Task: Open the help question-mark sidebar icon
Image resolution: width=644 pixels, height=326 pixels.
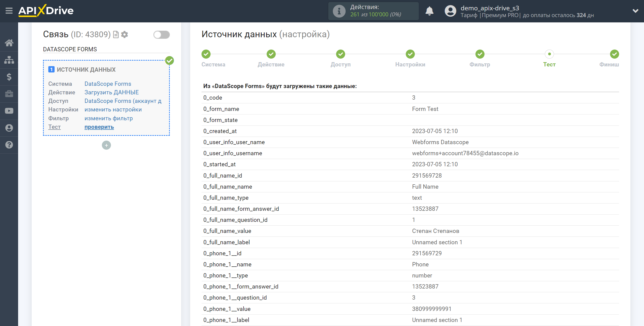Action: [9, 145]
